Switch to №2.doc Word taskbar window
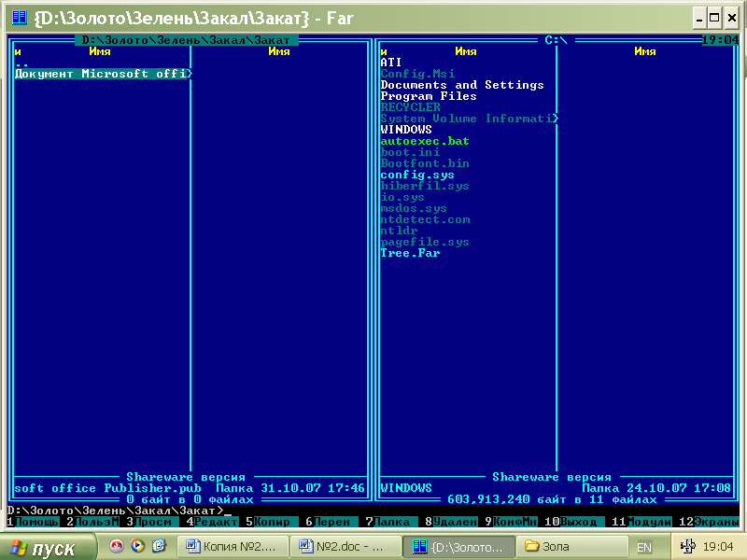This screenshot has height=560, width=747. pyautogui.click(x=345, y=547)
